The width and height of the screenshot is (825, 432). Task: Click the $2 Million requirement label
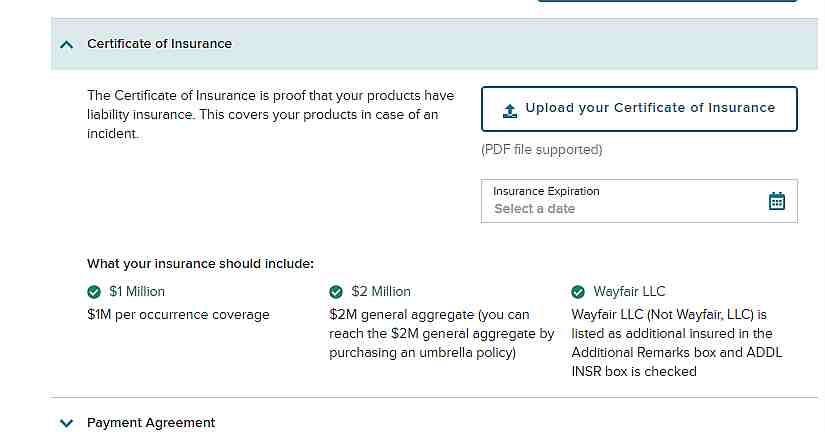(x=381, y=292)
